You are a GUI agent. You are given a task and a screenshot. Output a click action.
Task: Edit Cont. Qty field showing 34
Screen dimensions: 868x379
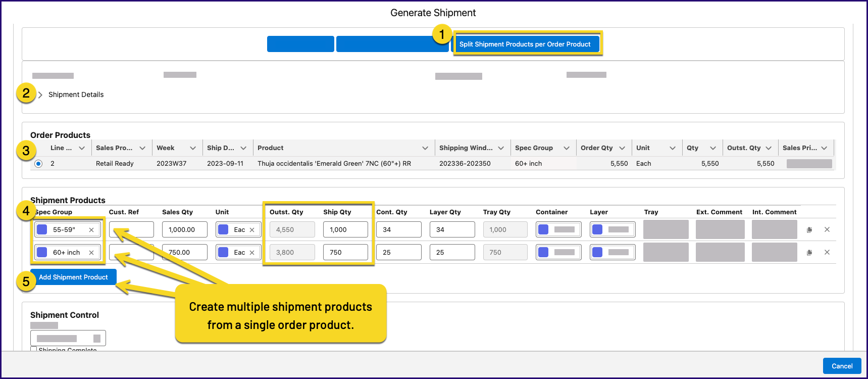[x=399, y=229]
